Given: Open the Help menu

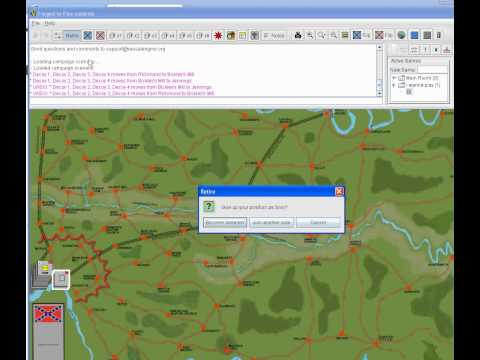Looking at the screenshot, I should click(50, 23).
